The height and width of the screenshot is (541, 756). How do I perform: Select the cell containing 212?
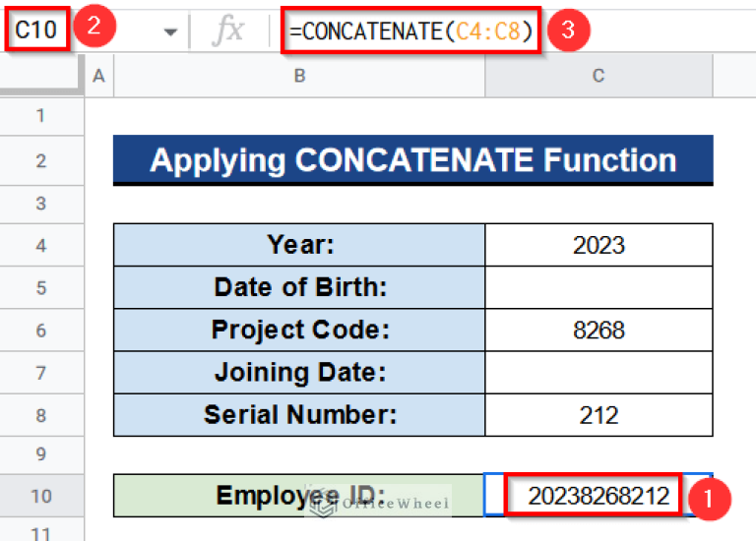click(598, 414)
